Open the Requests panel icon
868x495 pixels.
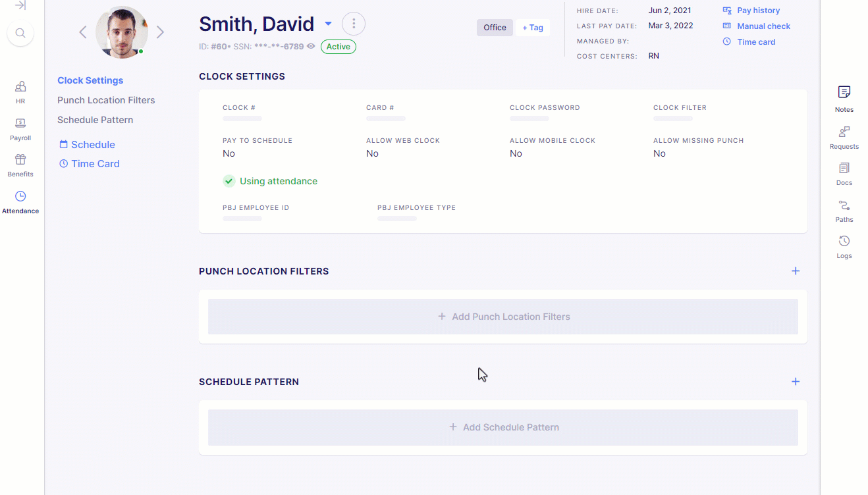(844, 132)
